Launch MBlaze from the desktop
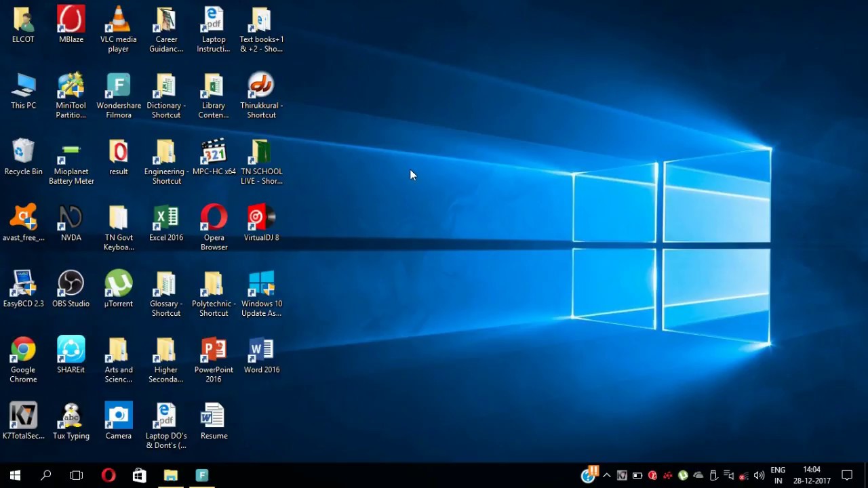 tap(71, 25)
